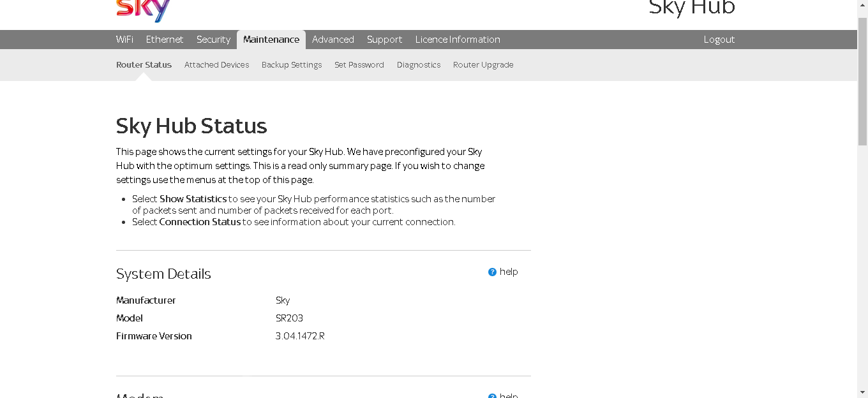868x398 pixels.
Task: Click the Connection Status bold text
Action: pyautogui.click(x=200, y=221)
